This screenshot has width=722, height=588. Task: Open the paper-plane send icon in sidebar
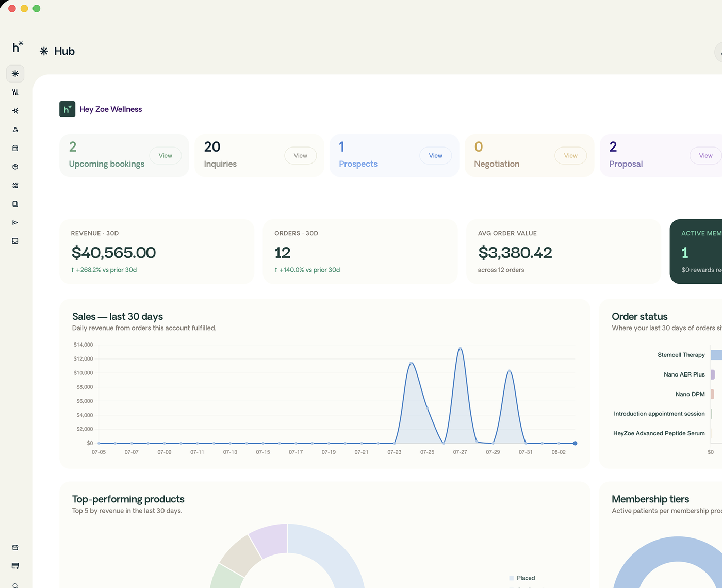coord(15,222)
